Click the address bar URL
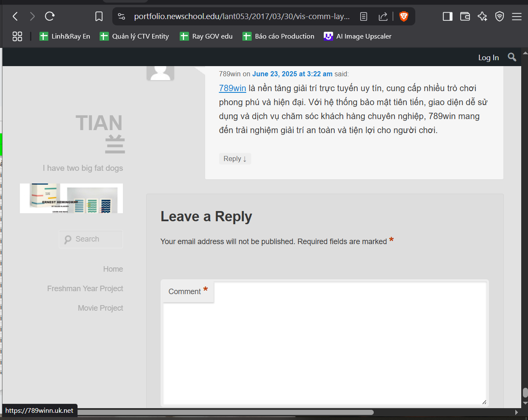528x420 pixels. tap(242, 17)
